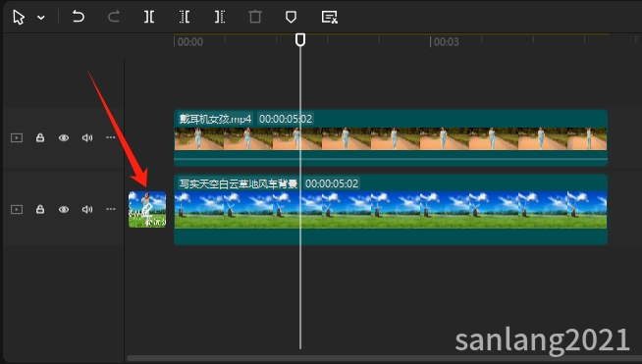The height and width of the screenshot is (364, 642).
Task: Click the horizontal timeline scrollbar
Action: click(384, 358)
